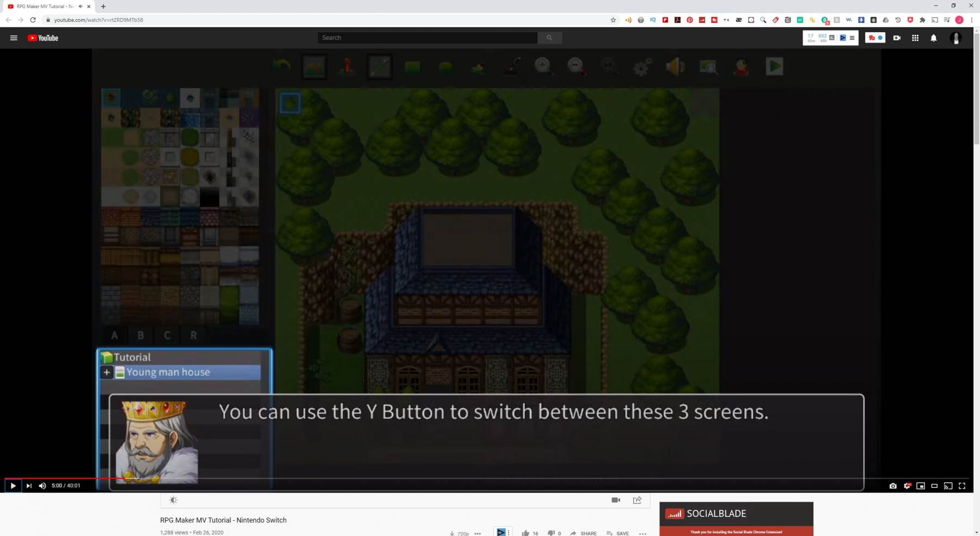The width and height of the screenshot is (980, 536).
Task: Open the Chrome profile avatar J
Action: point(959,20)
